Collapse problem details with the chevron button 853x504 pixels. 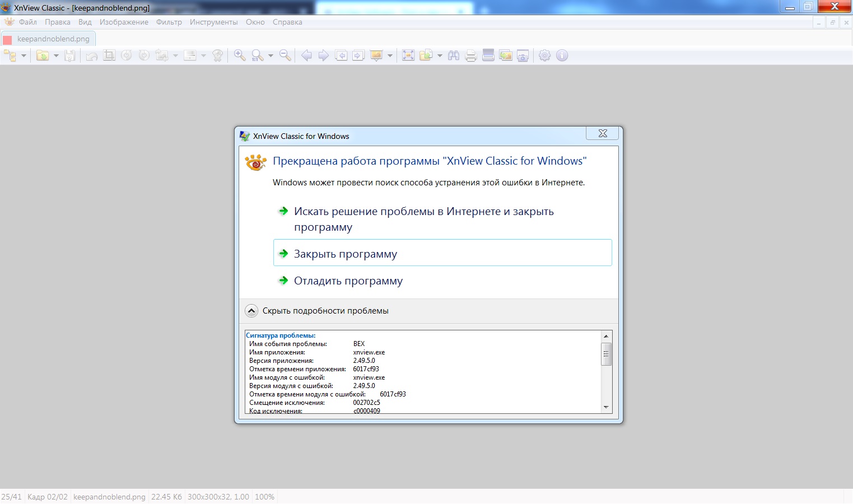[251, 311]
